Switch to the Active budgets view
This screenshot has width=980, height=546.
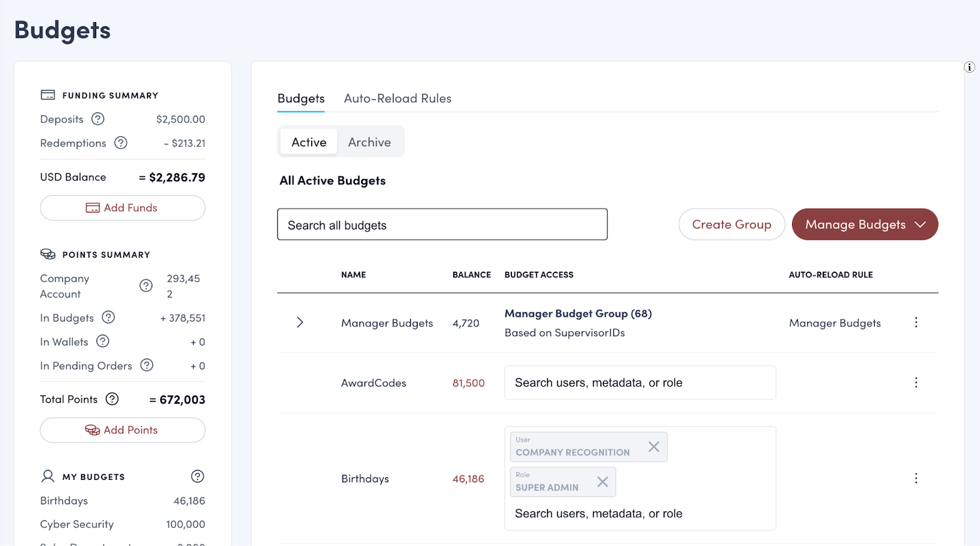tap(309, 142)
